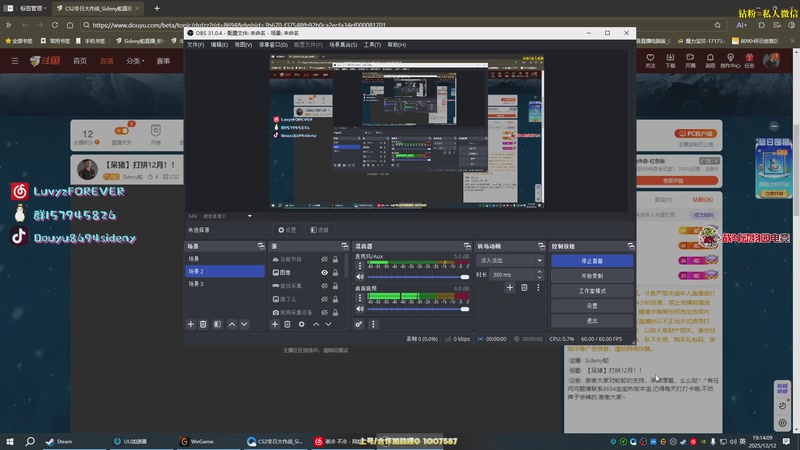800x450 pixels.
Task: Open advanced audio properties gears icon
Action: [359, 324]
